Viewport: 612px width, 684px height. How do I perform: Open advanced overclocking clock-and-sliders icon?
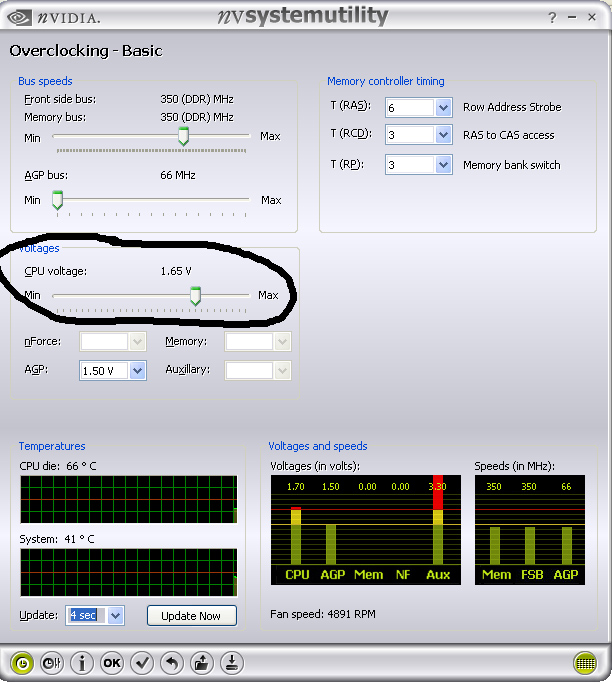click(x=52, y=663)
